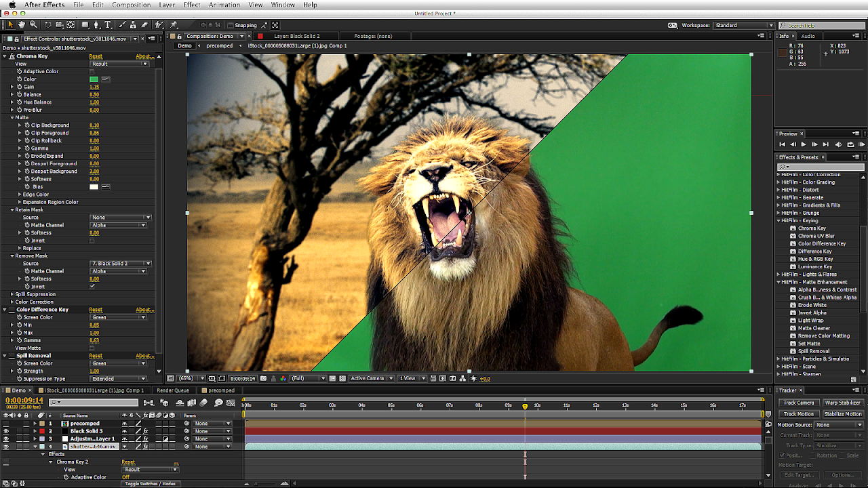The width and height of the screenshot is (868, 488).
Task: Select the Hand tool in the toolbar
Action: point(22,24)
